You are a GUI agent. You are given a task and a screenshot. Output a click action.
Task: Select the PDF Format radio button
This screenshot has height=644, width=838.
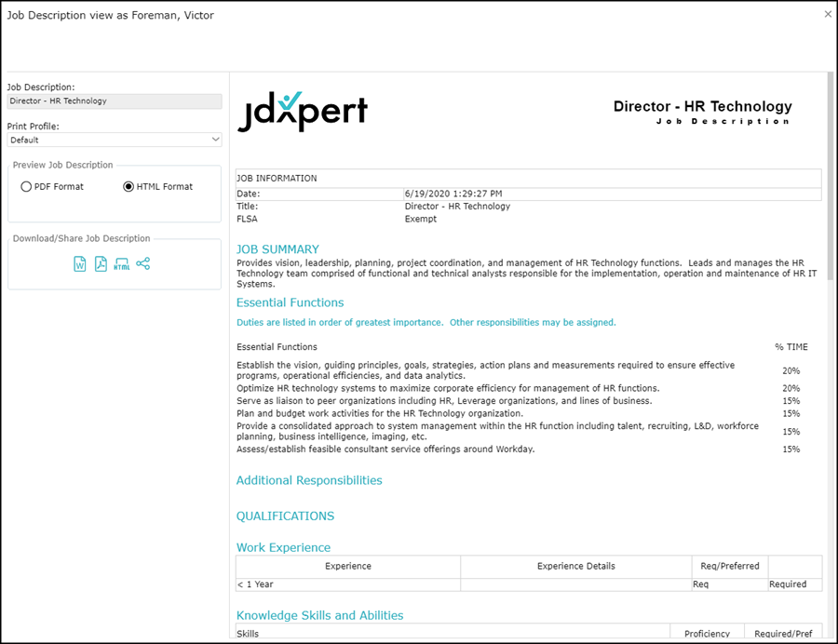tap(26, 187)
